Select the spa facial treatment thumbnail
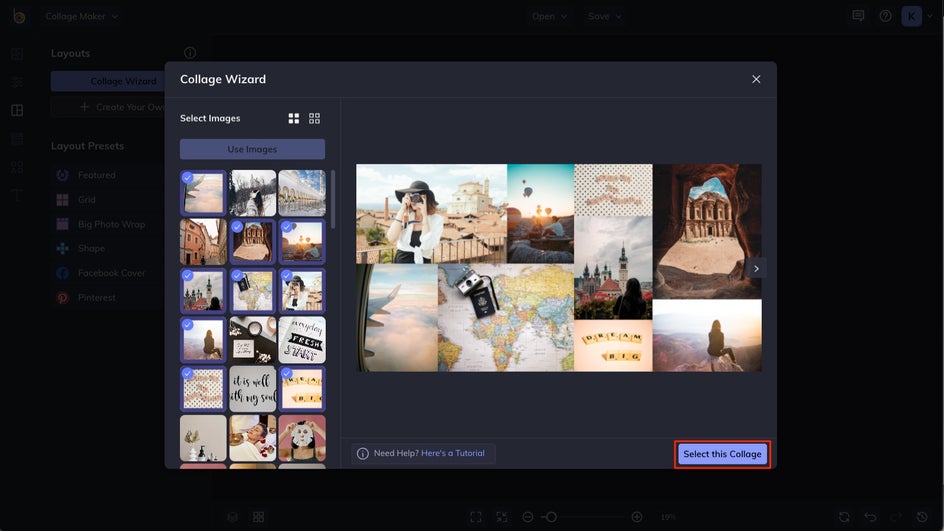The height and width of the screenshot is (531, 944). (253, 438)
